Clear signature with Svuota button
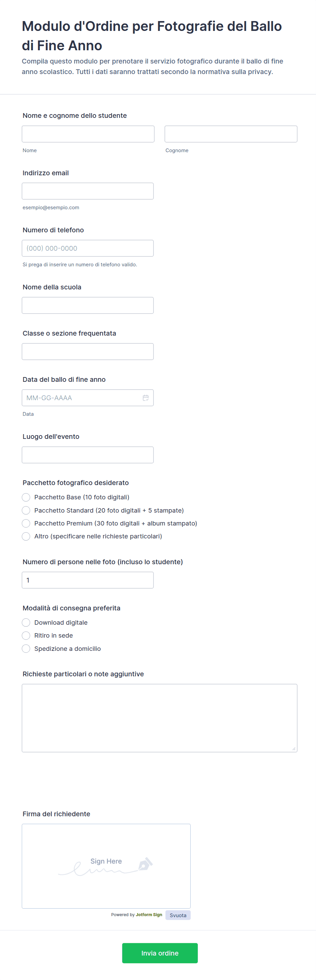The height and width of the screenshot is (980, 316). [x=178, y=915]
